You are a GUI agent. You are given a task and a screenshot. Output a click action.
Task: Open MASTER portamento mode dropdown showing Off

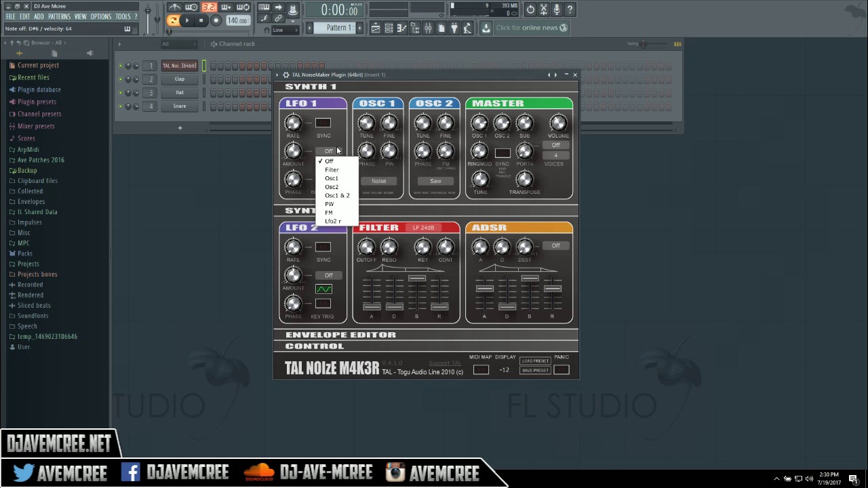point(555,145)
